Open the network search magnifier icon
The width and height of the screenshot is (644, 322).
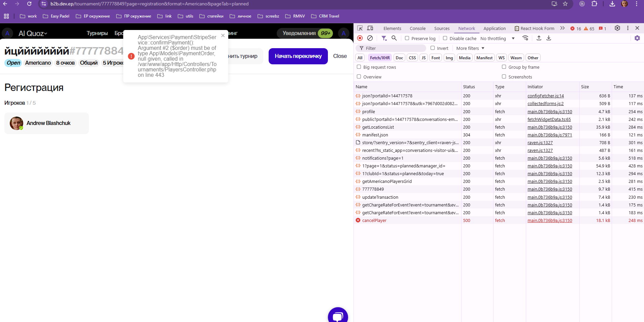pyautogui.click(x=394, y=38)
